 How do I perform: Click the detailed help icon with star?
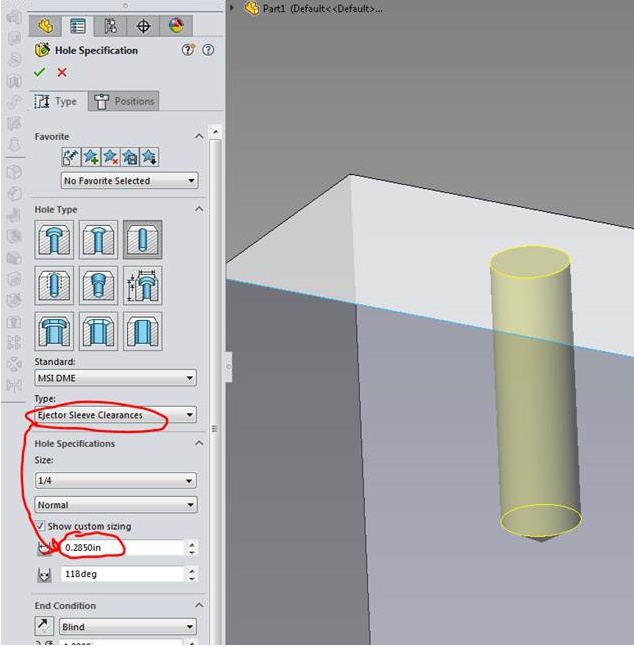[189, 50]
